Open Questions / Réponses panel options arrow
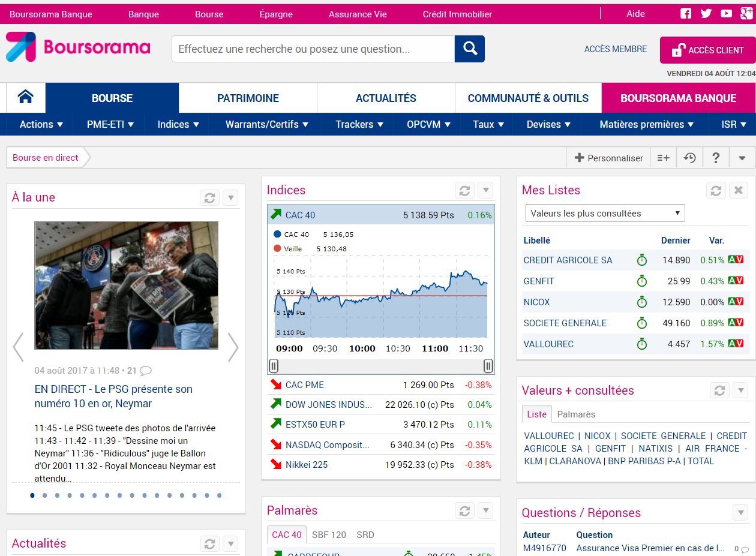756x556 pixels. coord(741,513)
